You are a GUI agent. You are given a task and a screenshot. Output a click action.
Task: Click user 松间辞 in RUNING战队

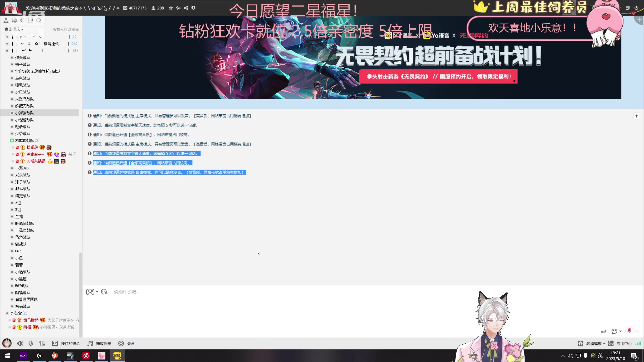click(32, 147)
